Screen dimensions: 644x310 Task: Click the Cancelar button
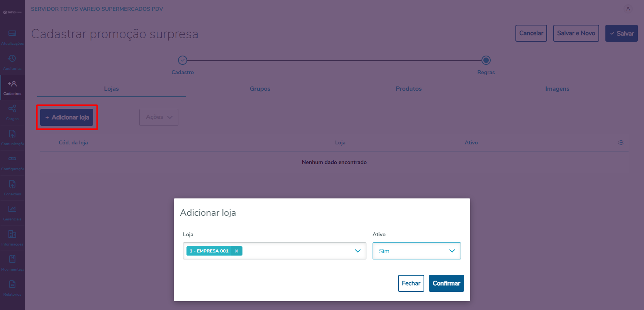(531, 33)
